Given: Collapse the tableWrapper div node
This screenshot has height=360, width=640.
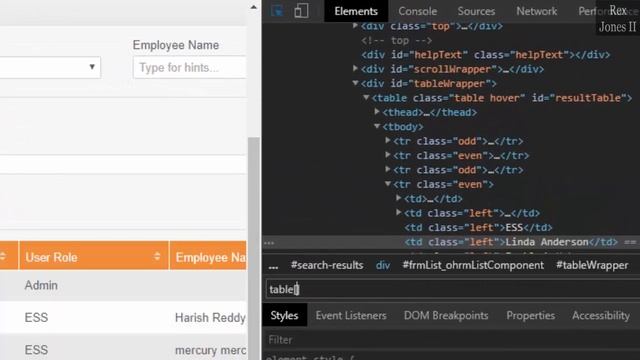Looking at the screenshot, I should pos(355,83).
